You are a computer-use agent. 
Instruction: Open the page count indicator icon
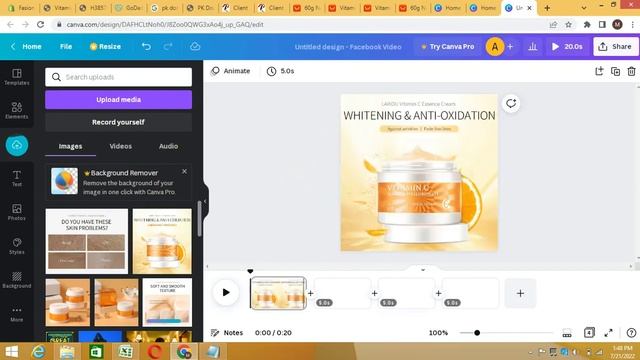click(x=589, y=333)
